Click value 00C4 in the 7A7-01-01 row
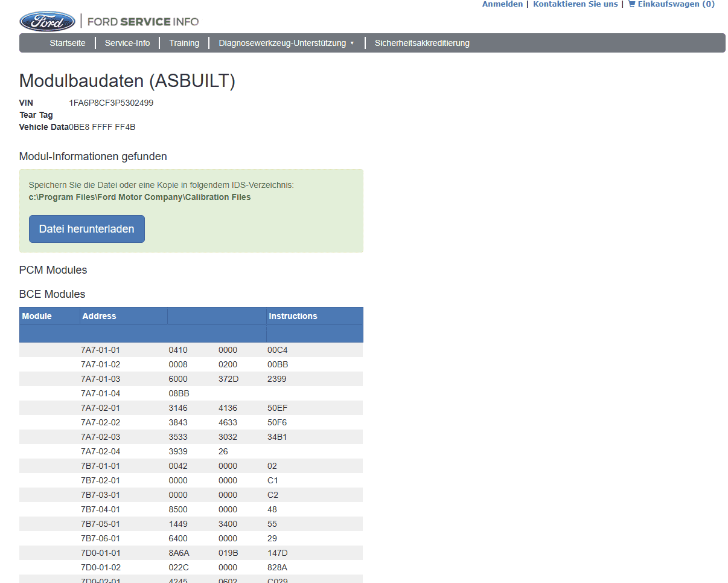This screenshot has height=583, width=728. pyautogui.click(x=277, y=350)
